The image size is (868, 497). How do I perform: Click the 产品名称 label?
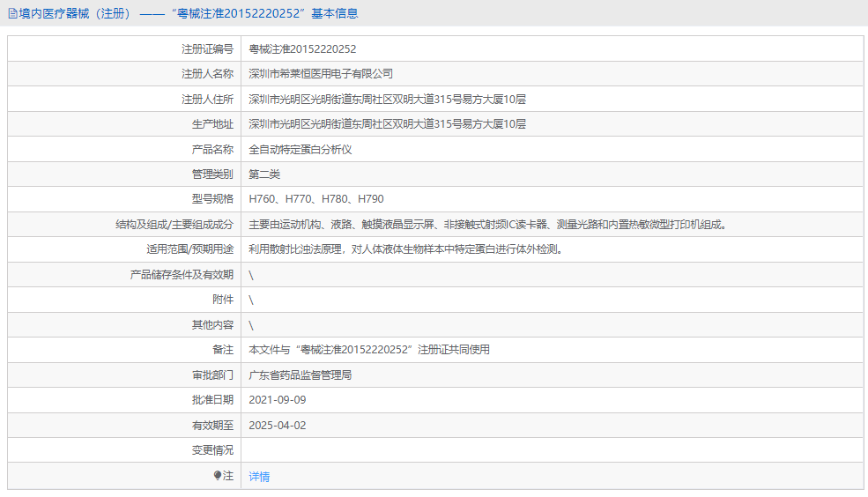pyautogui.click(x=212, y=150)
